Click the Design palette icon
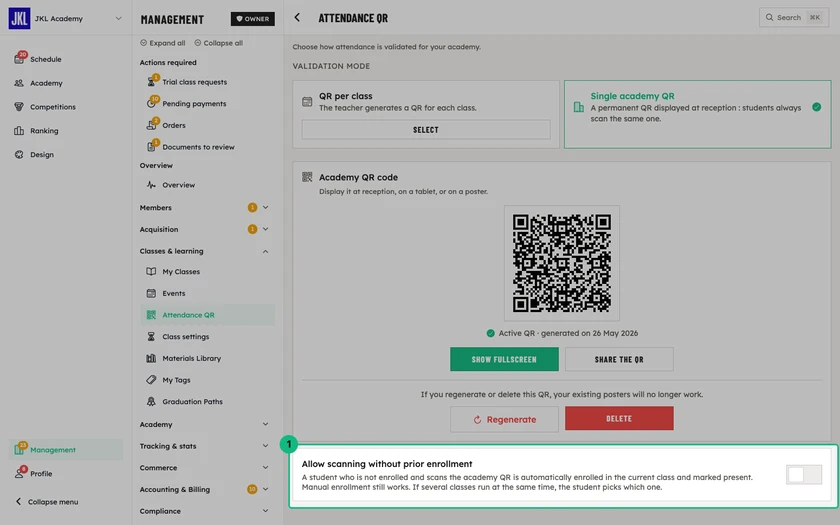 pos(19,154)
